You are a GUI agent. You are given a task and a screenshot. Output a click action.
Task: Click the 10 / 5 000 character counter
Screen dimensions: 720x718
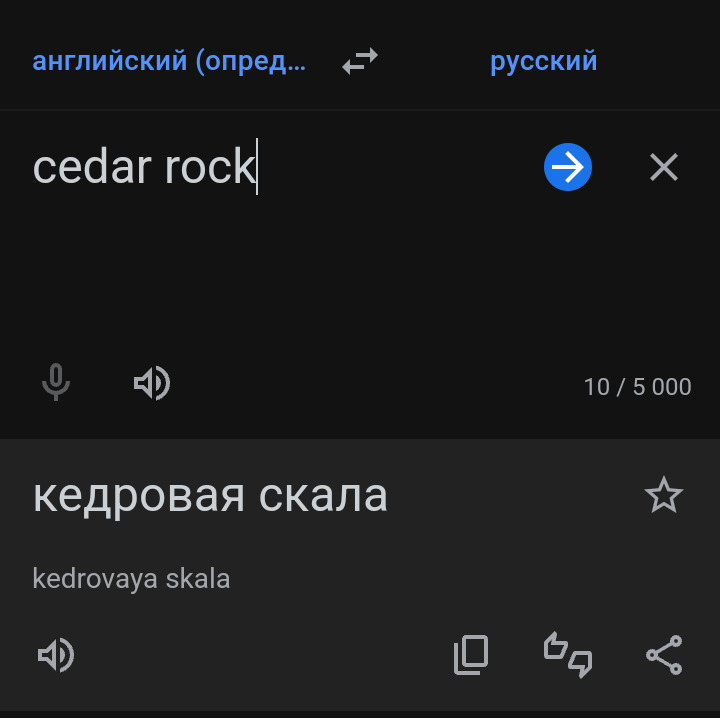pos(637,387)
